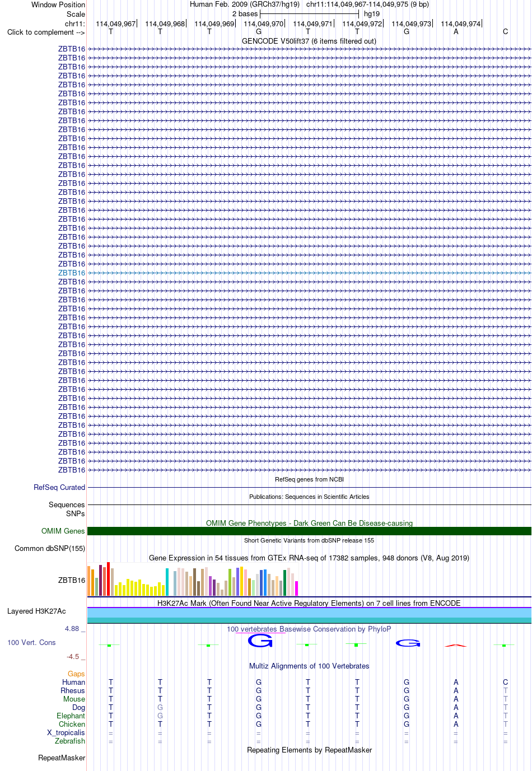
Task: Click the RefSeq Curated track label
Action: pyautogui.click(x=59, y=487)
